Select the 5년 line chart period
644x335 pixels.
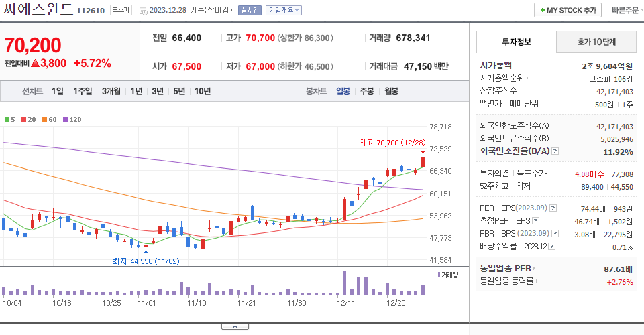pyautogui.click(x=179, y=91)
